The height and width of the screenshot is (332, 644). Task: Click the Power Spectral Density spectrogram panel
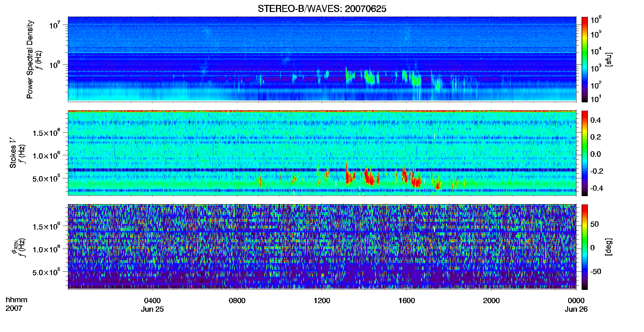[322, 59]
